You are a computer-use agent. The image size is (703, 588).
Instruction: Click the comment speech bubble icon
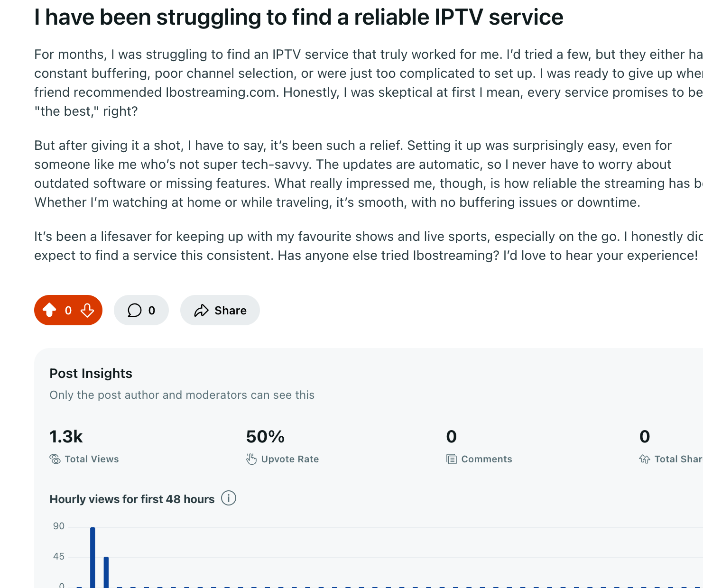[135, 310]
